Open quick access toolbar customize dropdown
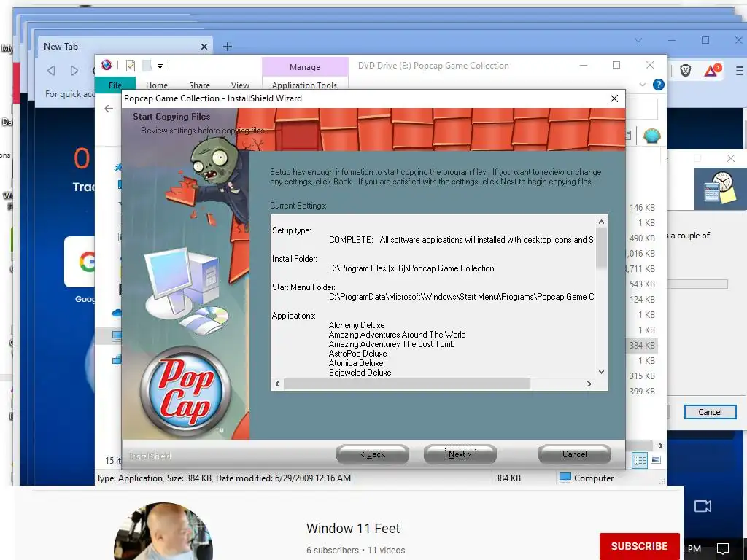747x560 pixels. tap(160, 66)
